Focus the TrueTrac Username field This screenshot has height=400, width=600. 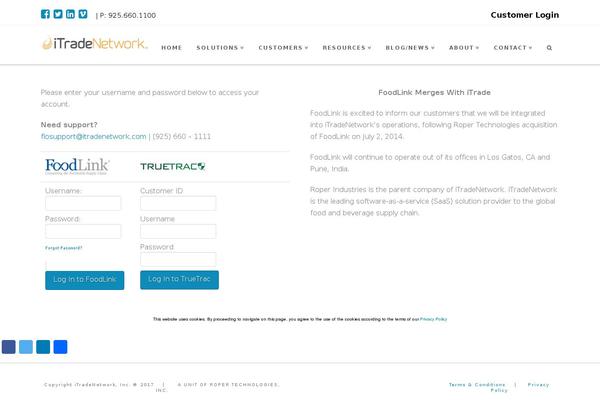pos(178,232)
